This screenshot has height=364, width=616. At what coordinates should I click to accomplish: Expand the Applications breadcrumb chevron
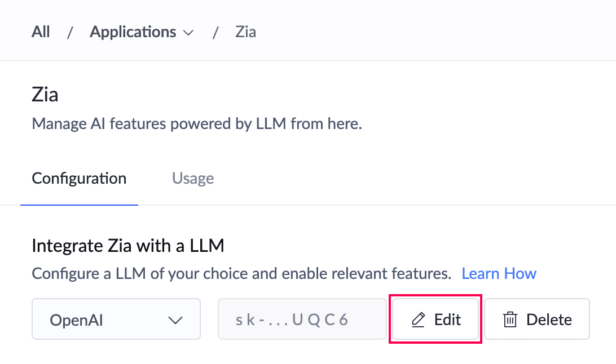click(x=188, y=33)
